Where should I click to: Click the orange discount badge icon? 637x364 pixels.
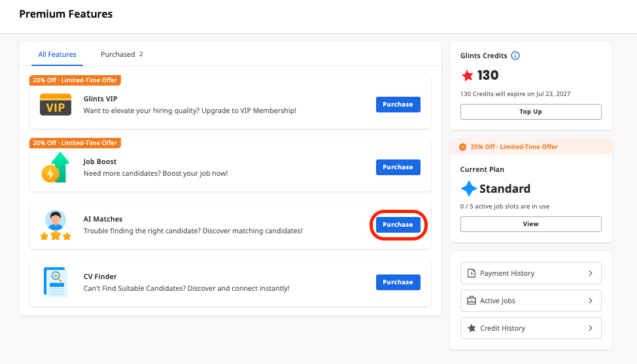pyautogui.click(x=463, y=147)
